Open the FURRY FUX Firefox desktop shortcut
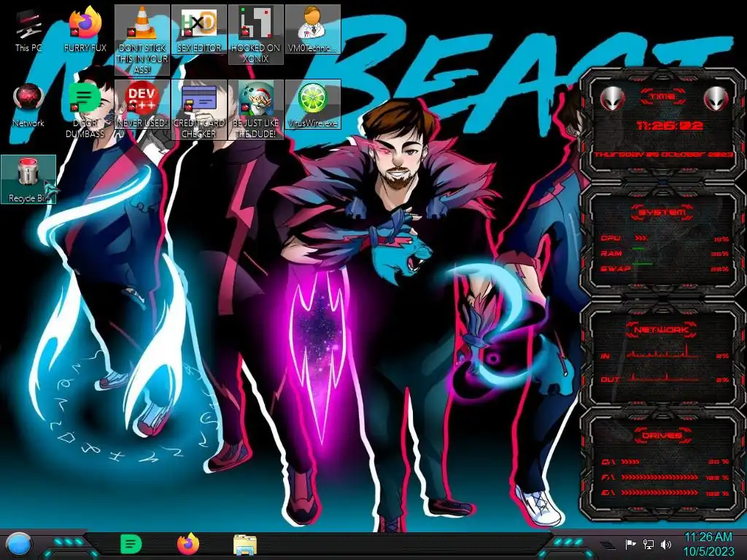This screenshot has width=747, height=560. pyautogui.click(x=85, y=29)
